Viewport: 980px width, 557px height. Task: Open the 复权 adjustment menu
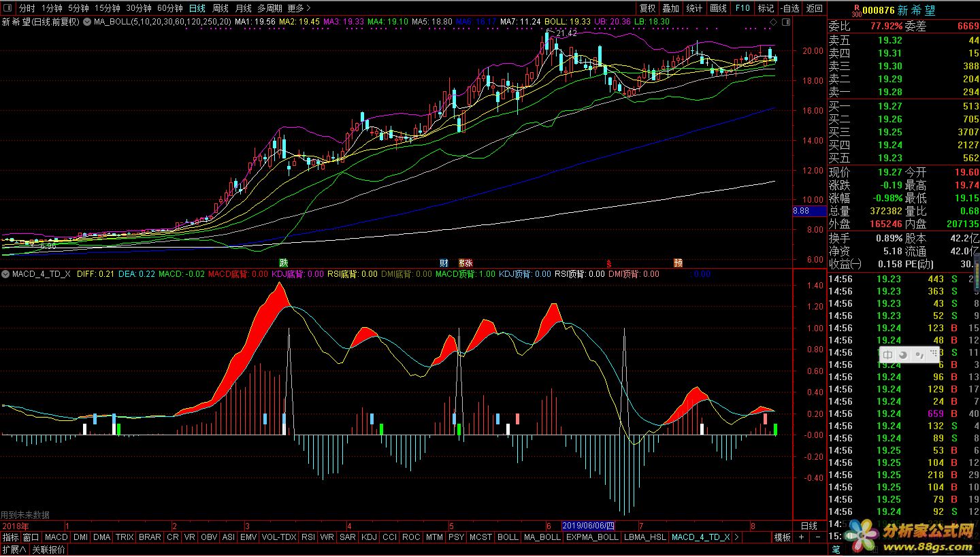coord(647,8)
